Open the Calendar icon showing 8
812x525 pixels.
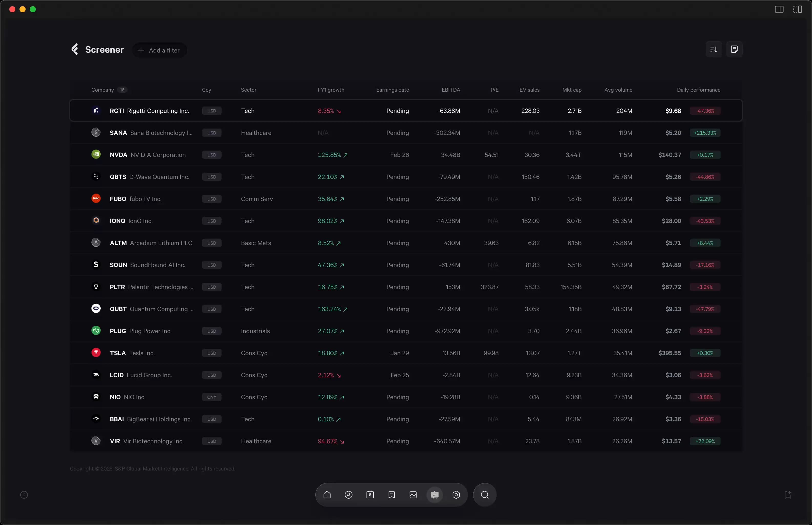click(370, 495)
